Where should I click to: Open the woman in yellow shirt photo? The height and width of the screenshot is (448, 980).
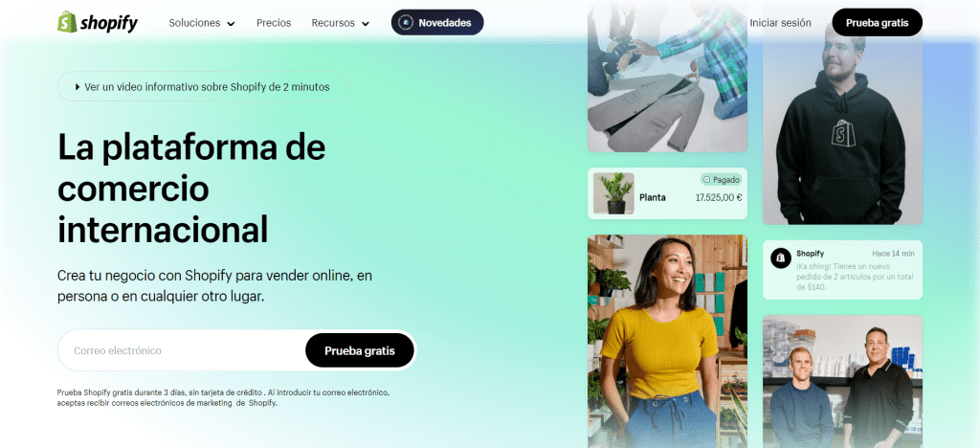click(x=667, y=341)
